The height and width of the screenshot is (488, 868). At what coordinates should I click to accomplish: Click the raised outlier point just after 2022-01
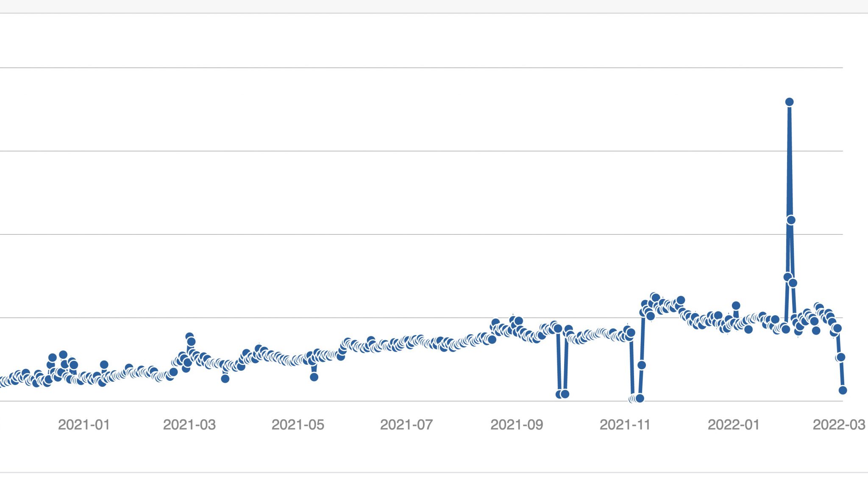click(736, 305)
